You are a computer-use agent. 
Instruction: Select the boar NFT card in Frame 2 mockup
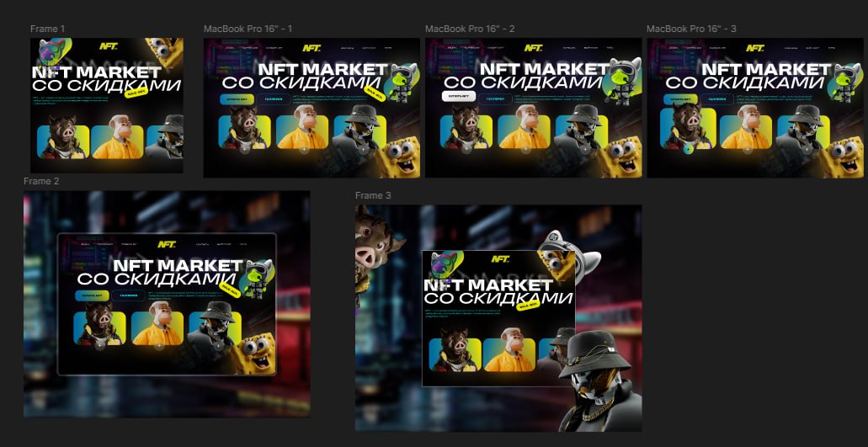pyautogui.click(x=99, y=325)
